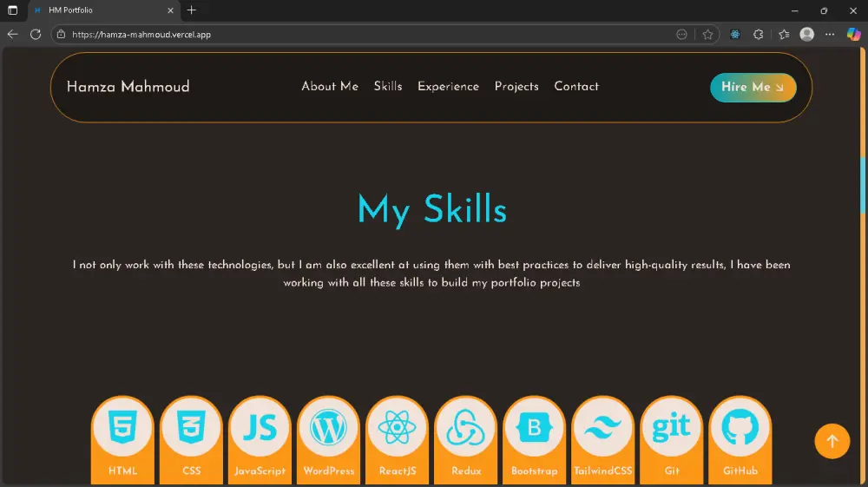Open the tab actions menu icon

(12, 10)
